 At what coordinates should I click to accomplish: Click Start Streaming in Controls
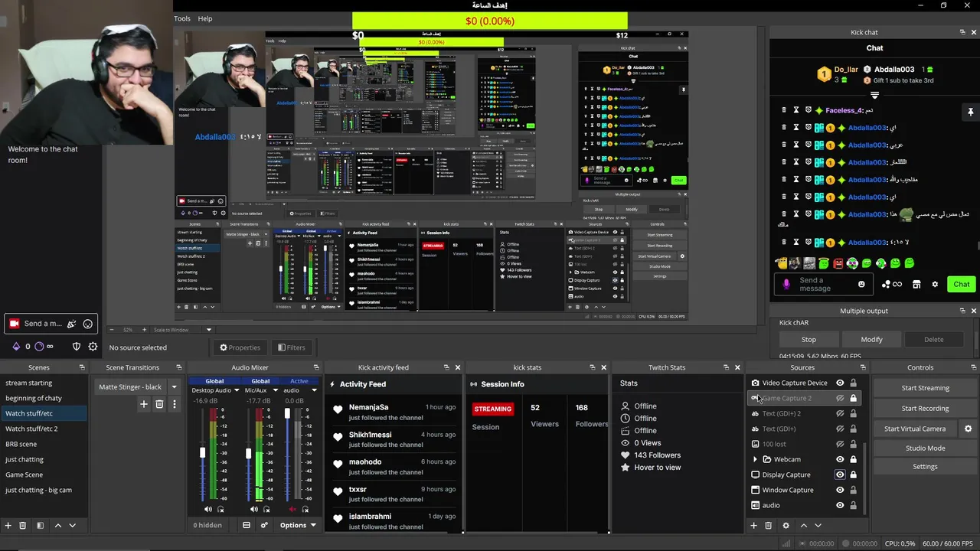tap(925, 388)
